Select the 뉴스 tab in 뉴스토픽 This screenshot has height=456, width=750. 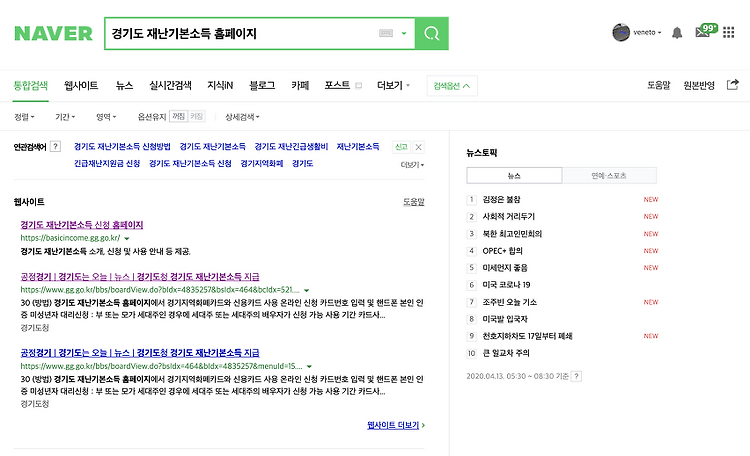pyautogui.click(x=514, y=176)
